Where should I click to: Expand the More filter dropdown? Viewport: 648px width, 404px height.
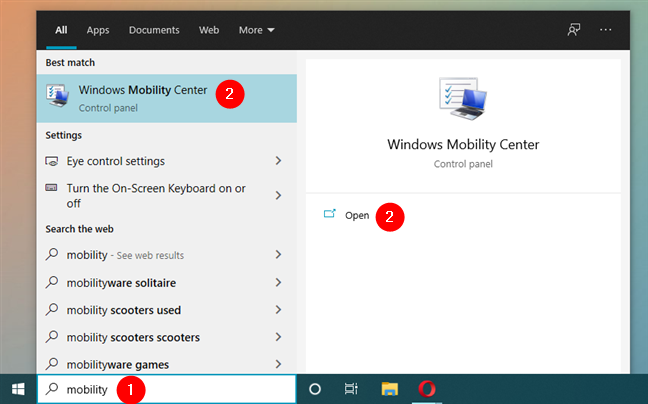(257, 30)
